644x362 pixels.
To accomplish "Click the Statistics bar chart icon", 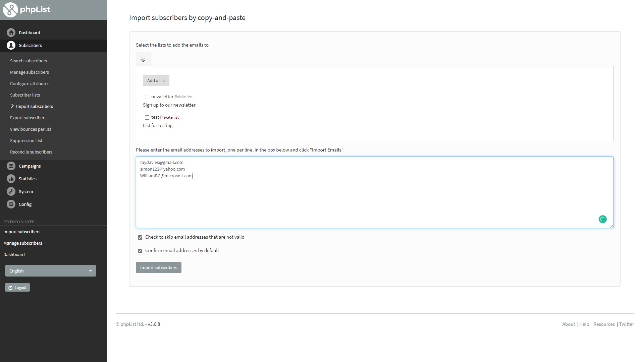I will click(x=11, y=179).
